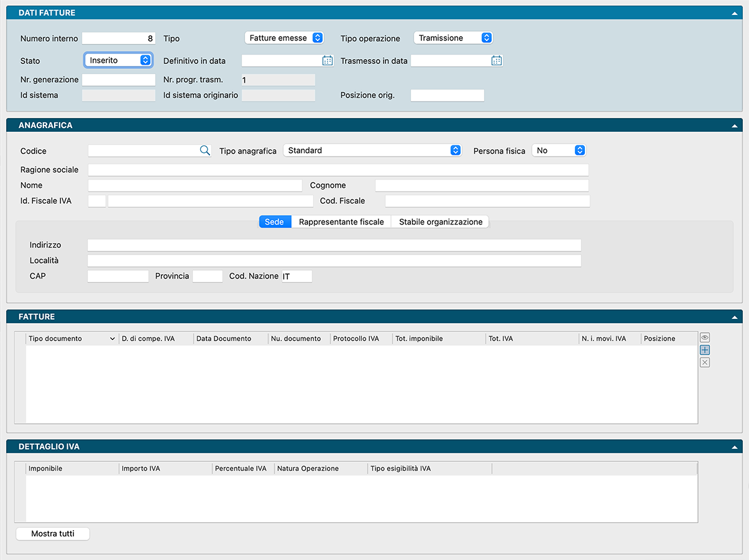Collapse the Anagrafica section
Image resolution: width=749 pixels, height=560 pixels.
point(735,126)
